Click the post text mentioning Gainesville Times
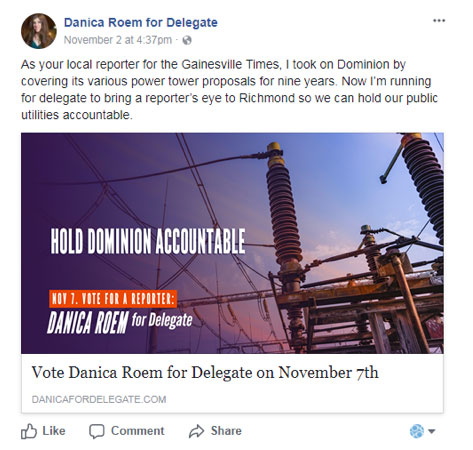Viewport: 473px width, 450px height. pos(229,89)
